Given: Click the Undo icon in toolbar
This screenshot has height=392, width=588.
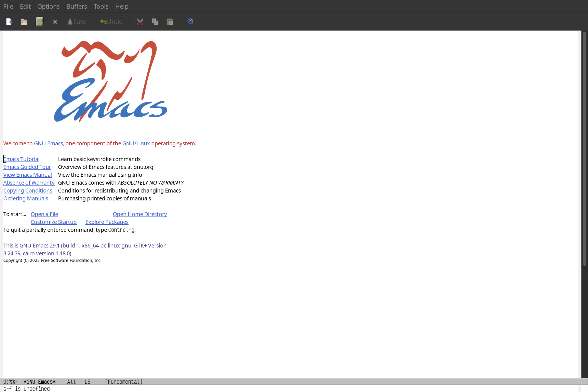Looking at the screenshot, I should click(111, 21).
